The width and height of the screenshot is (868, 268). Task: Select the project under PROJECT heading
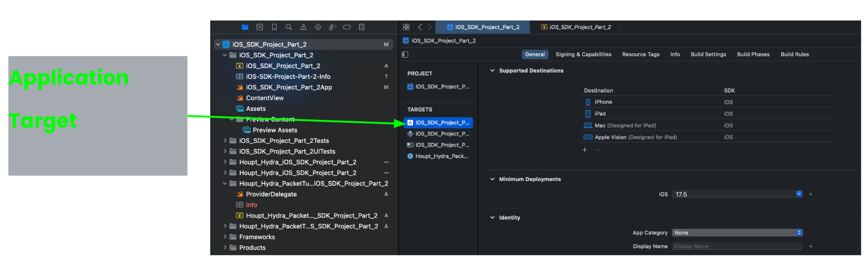tap(438, 87)
